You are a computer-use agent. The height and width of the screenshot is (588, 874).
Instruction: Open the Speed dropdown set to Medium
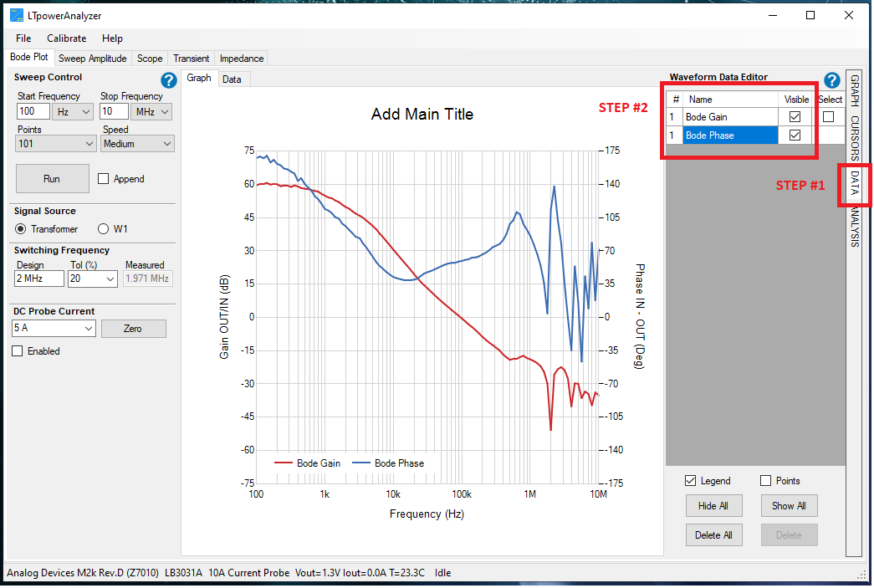pos(138,144)
